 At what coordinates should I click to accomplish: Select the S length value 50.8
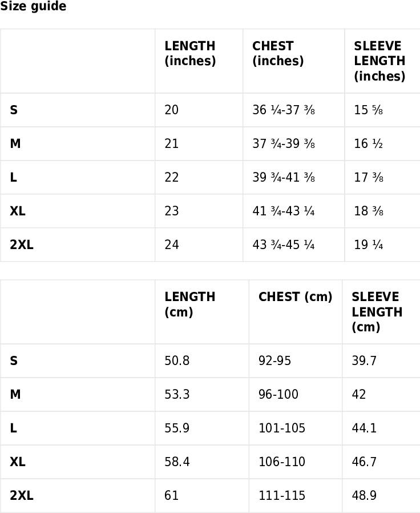tap(177, 360)
